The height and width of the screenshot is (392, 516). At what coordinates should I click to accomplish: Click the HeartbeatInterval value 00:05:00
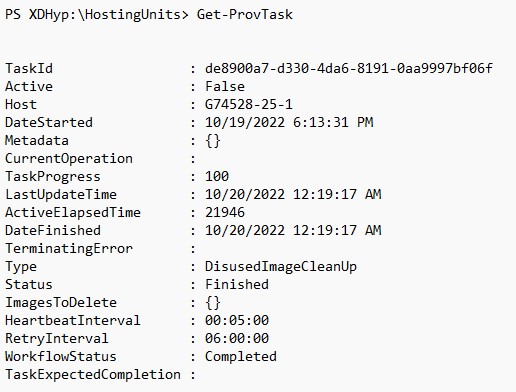237,320
